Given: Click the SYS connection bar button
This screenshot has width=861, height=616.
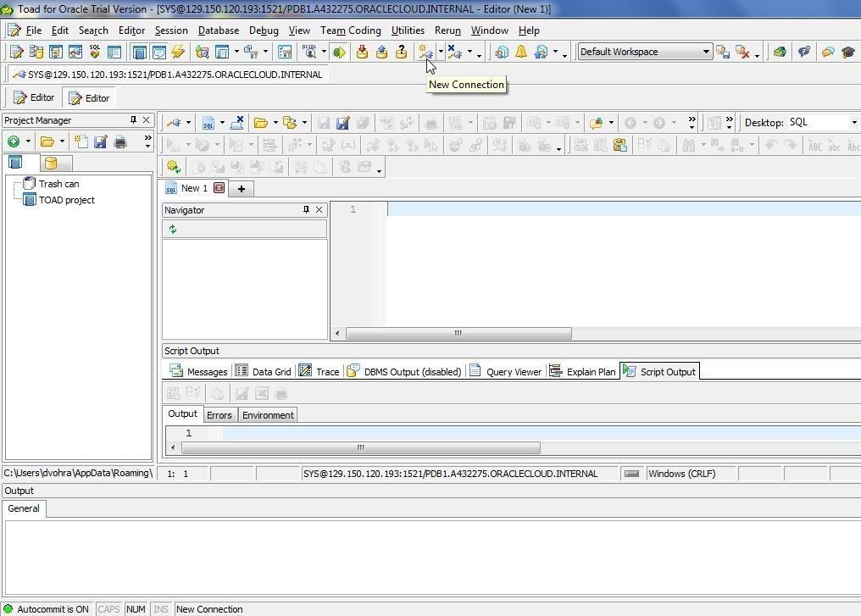Looking at the screenshot, I should tap(169, 75).
